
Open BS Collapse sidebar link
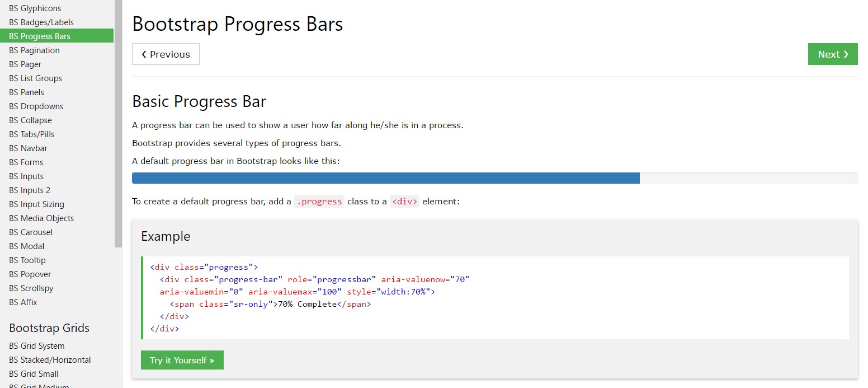(30, 120)
